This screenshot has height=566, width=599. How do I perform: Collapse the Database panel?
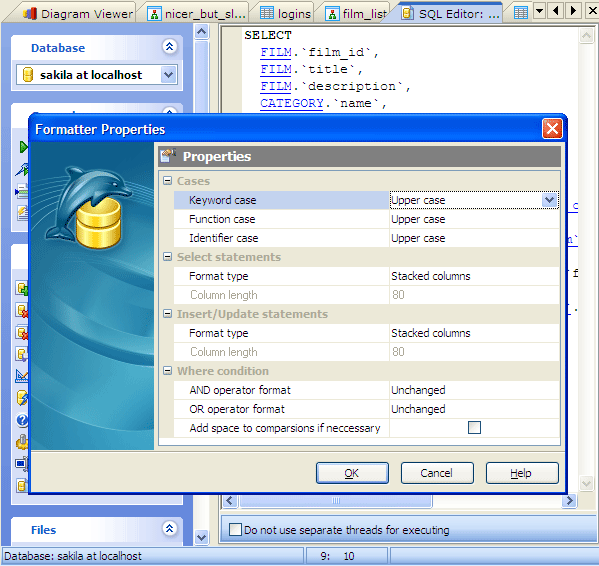(x=169, y=47)
